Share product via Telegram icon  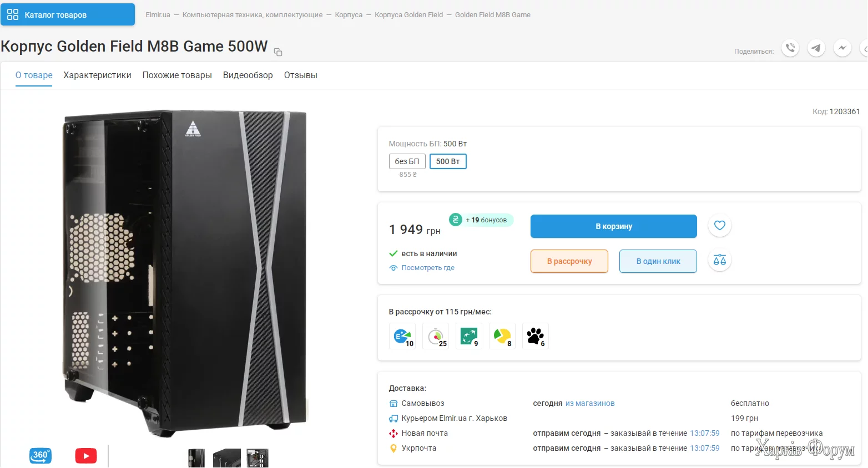click(816, 48)
